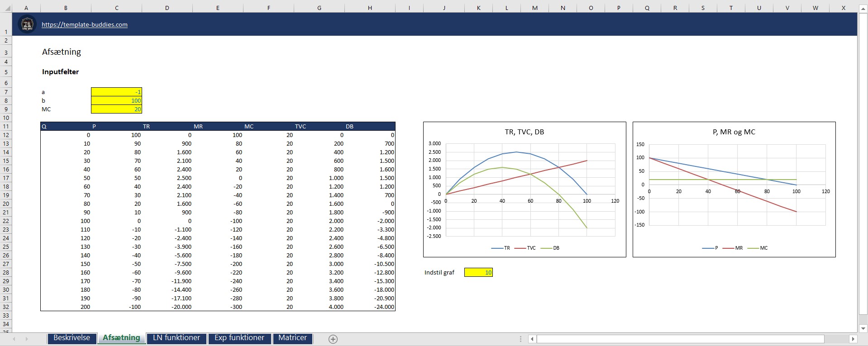
Task: Click the DB legend entry
Action: coord(550,248)
